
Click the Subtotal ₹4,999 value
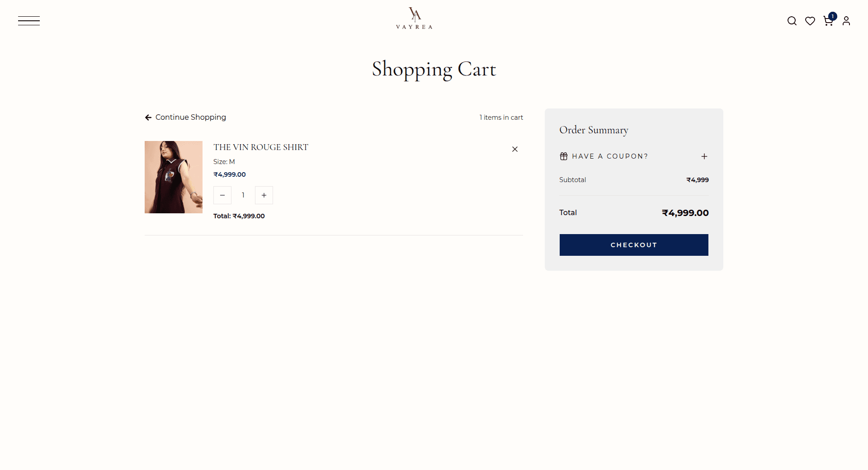click(x=697, y=180)
